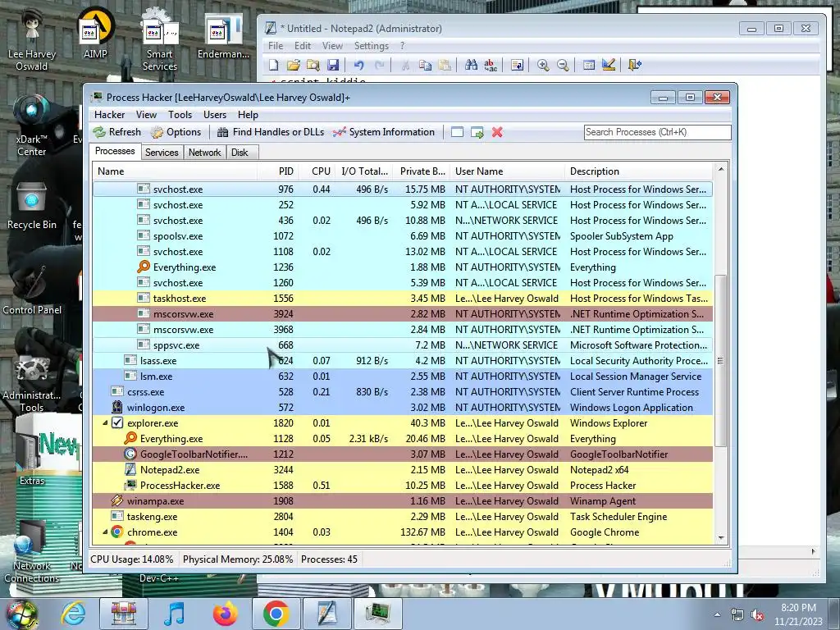This screenshot has height=630, width=840.
Task: Open Google Chrome from the taskbar
Action: (276, 614)
